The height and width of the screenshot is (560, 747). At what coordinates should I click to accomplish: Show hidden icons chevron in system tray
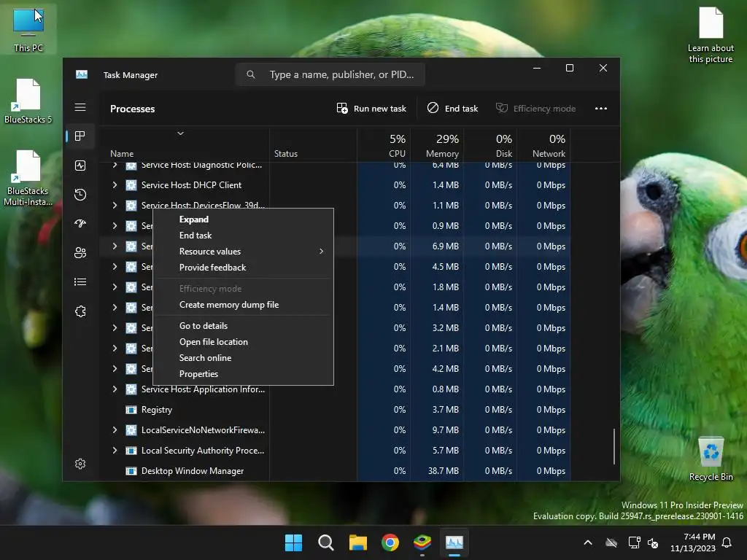pyautogui.click(x=588, y=542)
